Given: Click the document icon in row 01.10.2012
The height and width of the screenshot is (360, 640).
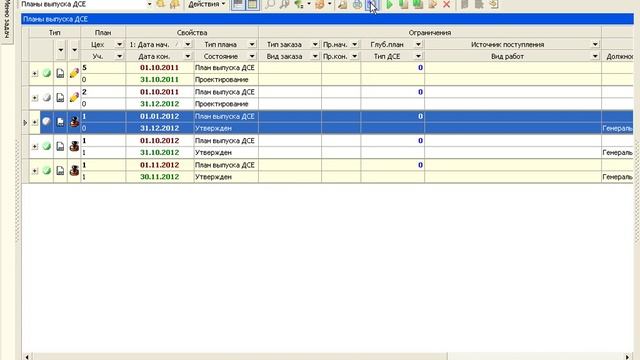Looking at the screenshot, I should 60,146.
